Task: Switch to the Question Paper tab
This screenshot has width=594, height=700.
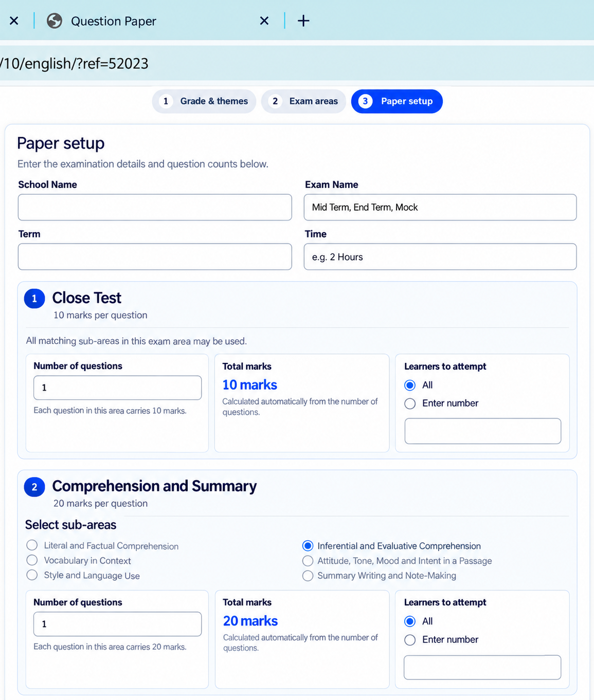Action: [113, 21]
